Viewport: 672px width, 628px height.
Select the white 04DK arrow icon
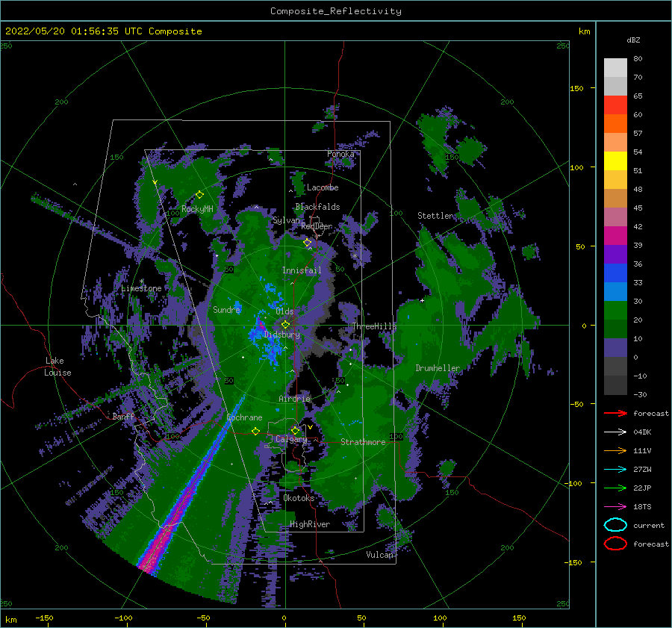(615, 432)
